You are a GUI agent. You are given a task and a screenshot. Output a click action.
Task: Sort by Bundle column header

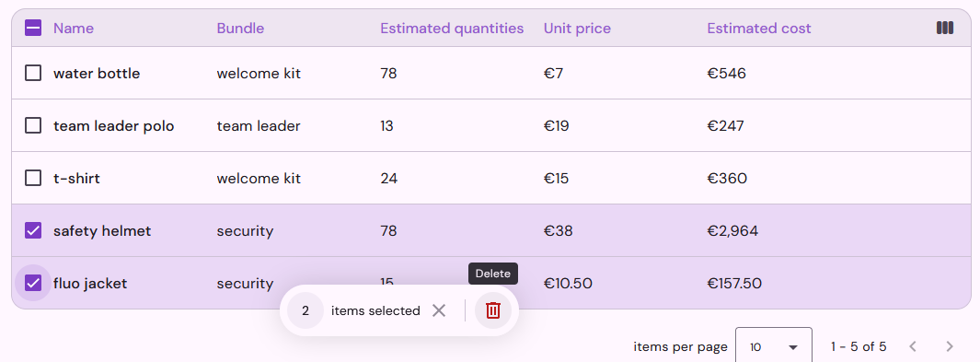click(240, 29)
